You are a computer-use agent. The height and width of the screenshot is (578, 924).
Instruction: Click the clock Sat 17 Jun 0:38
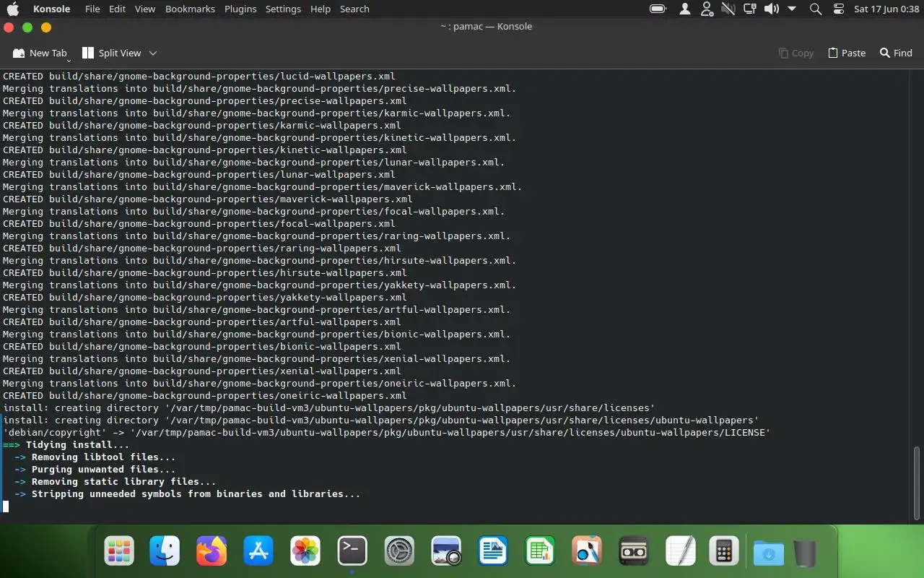click(x=886, y=9)
